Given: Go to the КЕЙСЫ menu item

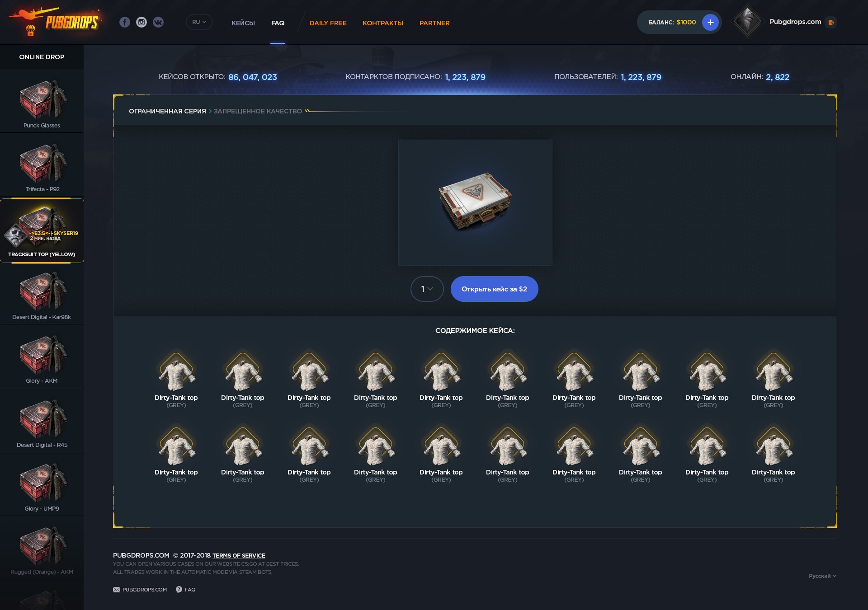Looking at the screenshot, I should tap(243, 23).
